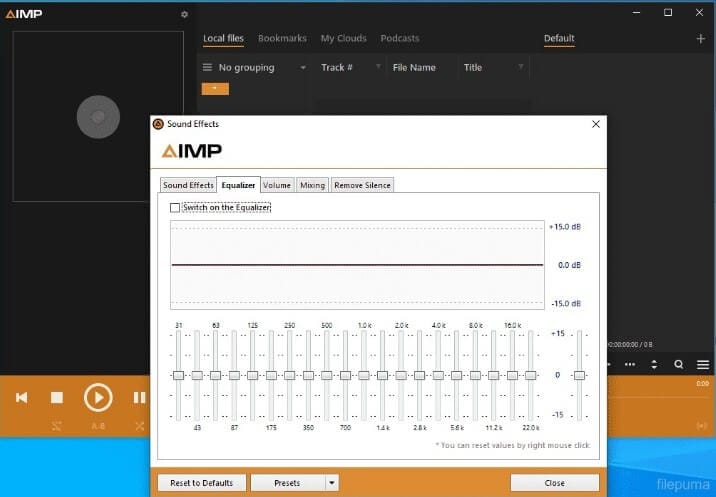Select the Default playlist tab
The image size is (716, 497).
559,38
